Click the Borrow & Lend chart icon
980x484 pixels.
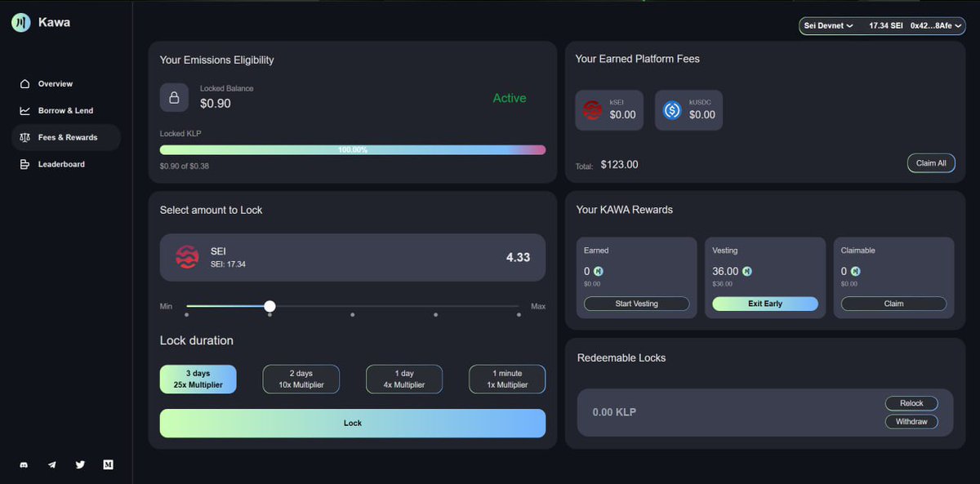[24, 111]
